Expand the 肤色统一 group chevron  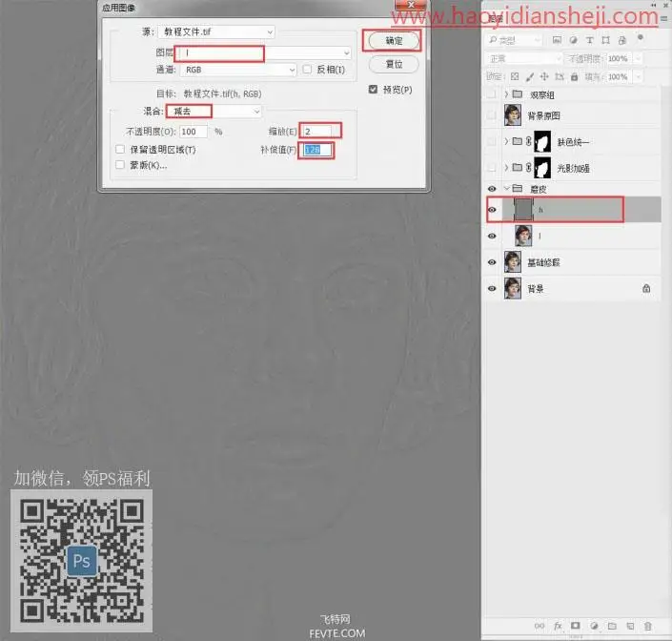tap(506, 141)
